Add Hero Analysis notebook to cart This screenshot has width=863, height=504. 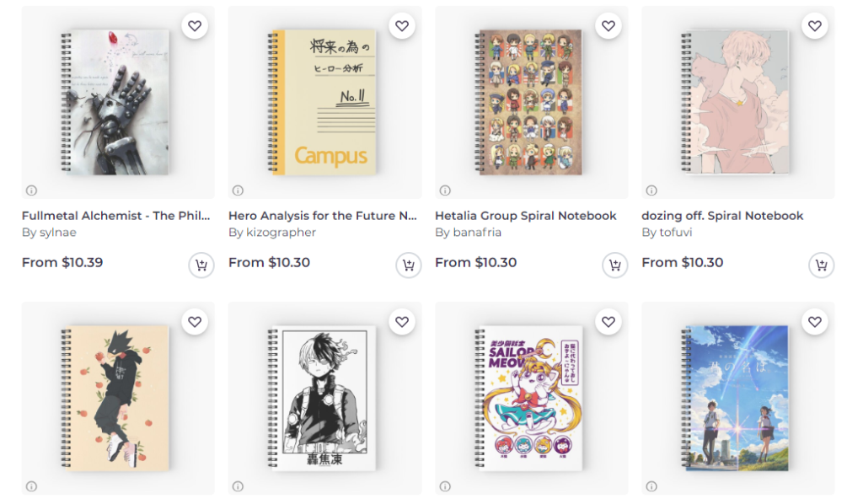click(x=408, y=265)
